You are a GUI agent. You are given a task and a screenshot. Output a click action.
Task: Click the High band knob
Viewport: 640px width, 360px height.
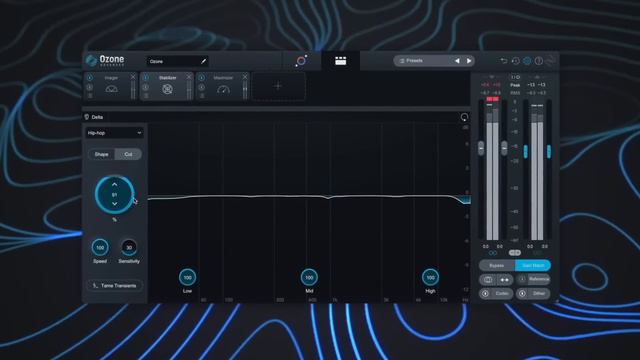(430, 278)
